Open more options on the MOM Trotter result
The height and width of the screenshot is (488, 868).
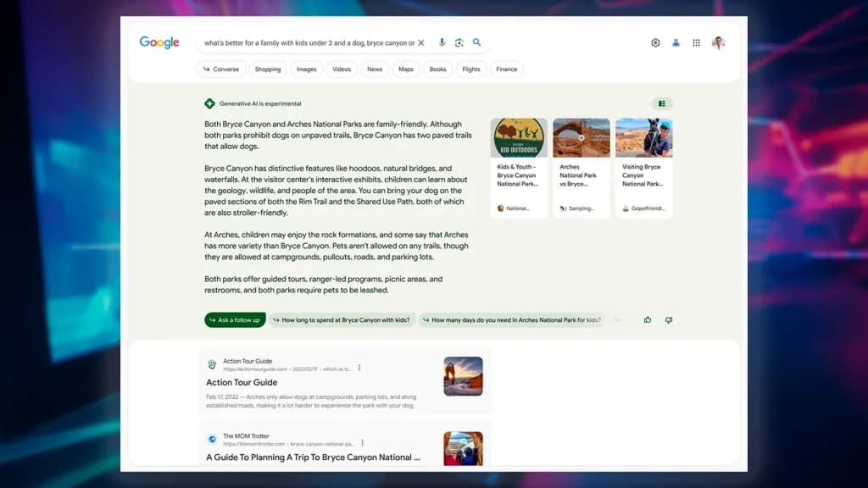363,441
